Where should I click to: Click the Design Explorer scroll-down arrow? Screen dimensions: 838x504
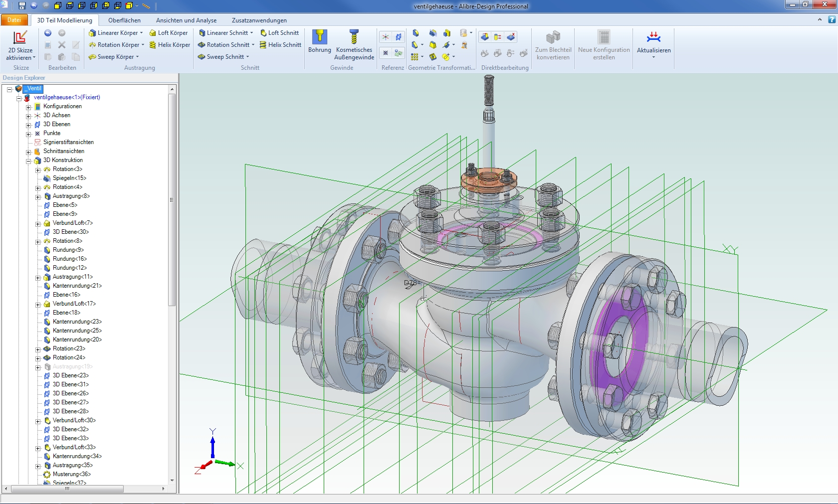click(x=172, y=481)
